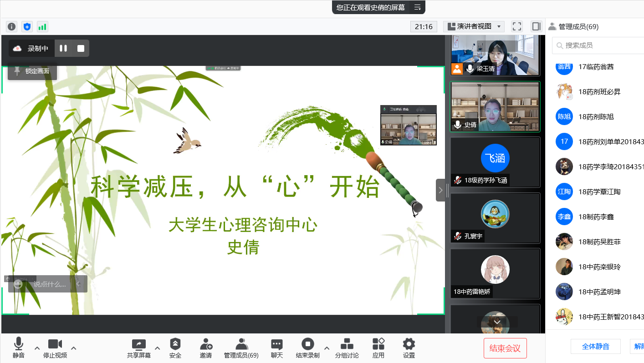This screenshot has height=363, width=644.
Task: Stop video with 停止视频 button
Action: (55, 348)
